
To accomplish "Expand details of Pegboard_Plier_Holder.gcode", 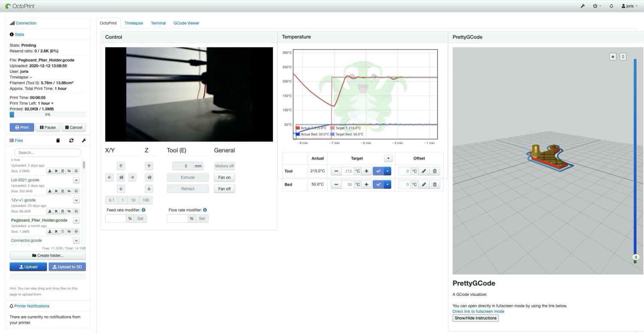I will pyautogui.click(x=76, y=221).
